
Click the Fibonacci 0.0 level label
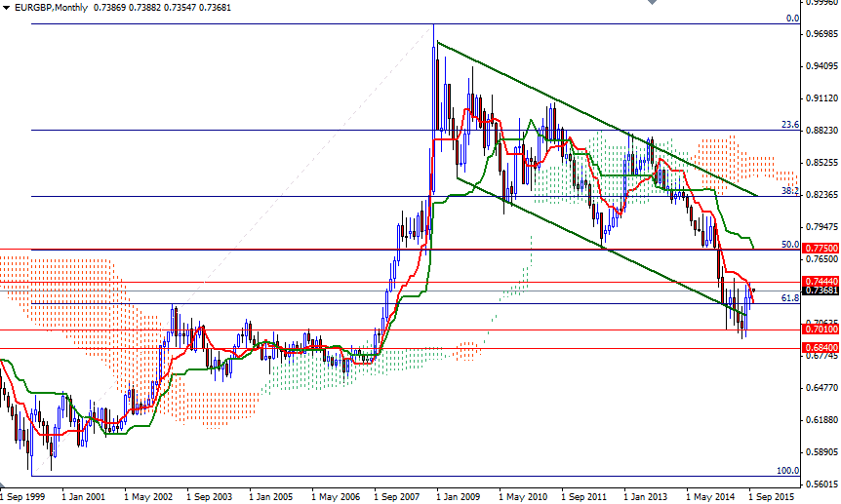pyautogui.click(x=792, y=19)
